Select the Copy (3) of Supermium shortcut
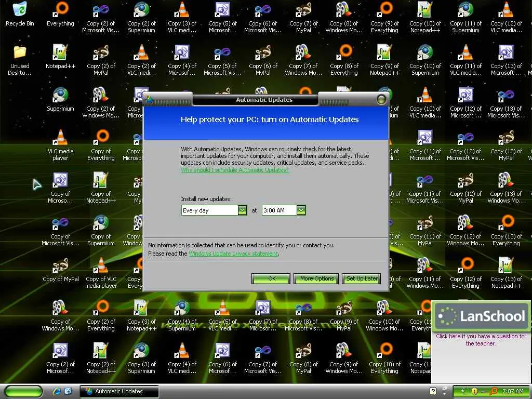Viewport: 532px width, 399px height. [x=141, y=358]
